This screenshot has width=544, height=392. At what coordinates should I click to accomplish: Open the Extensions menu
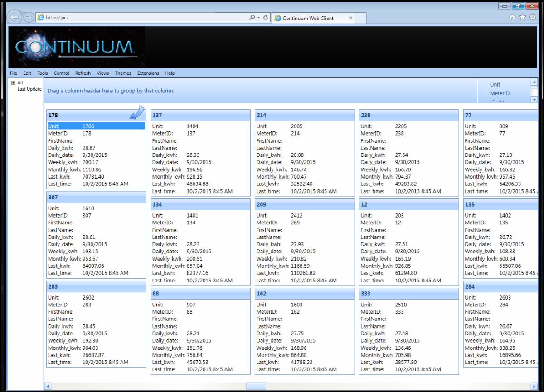[148, 73]
